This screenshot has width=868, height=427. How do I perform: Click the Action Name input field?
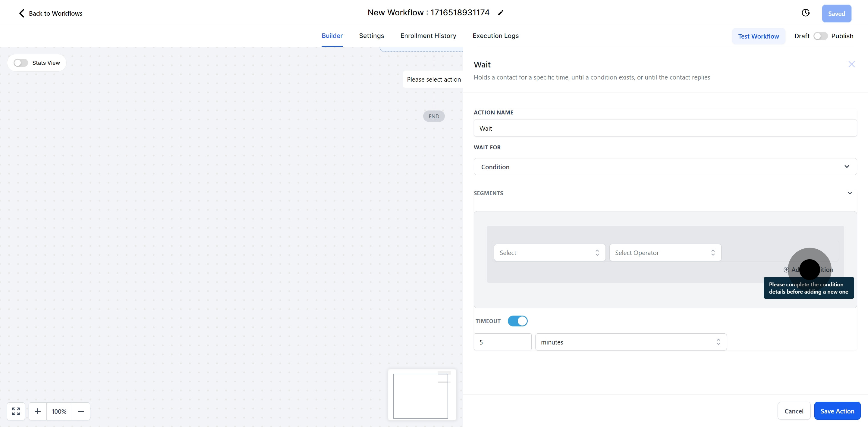tap(665, 128)
